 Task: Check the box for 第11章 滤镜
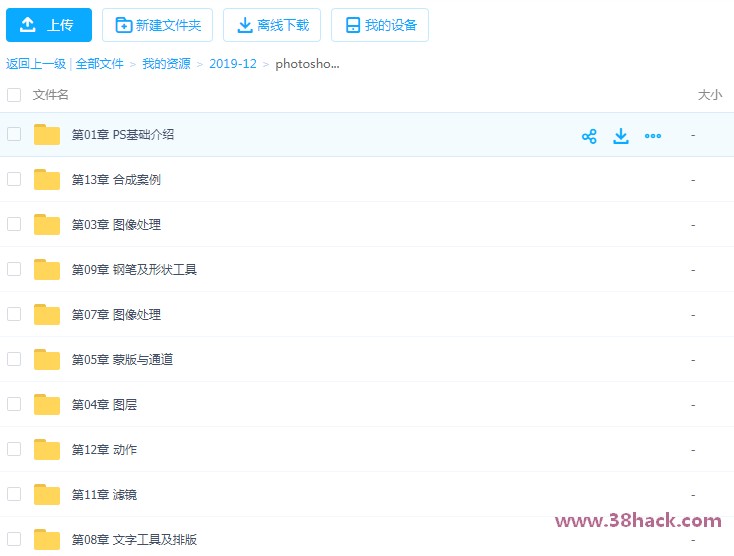pos(14,494)
